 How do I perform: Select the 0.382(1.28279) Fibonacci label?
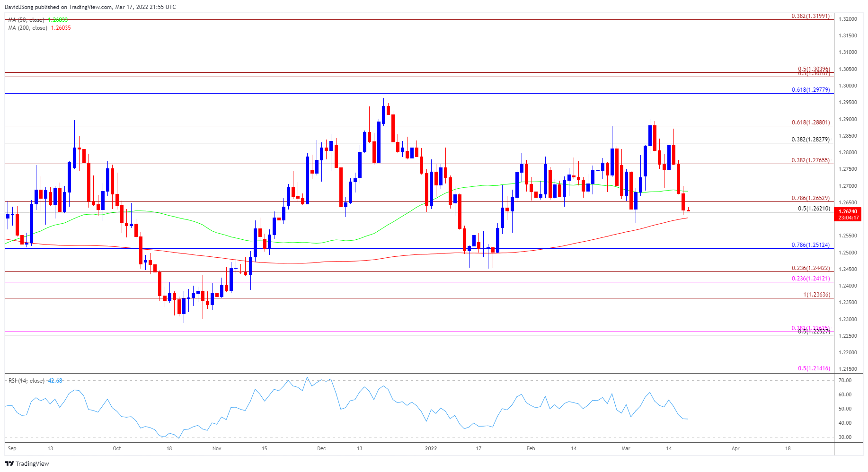pos(811,140)
